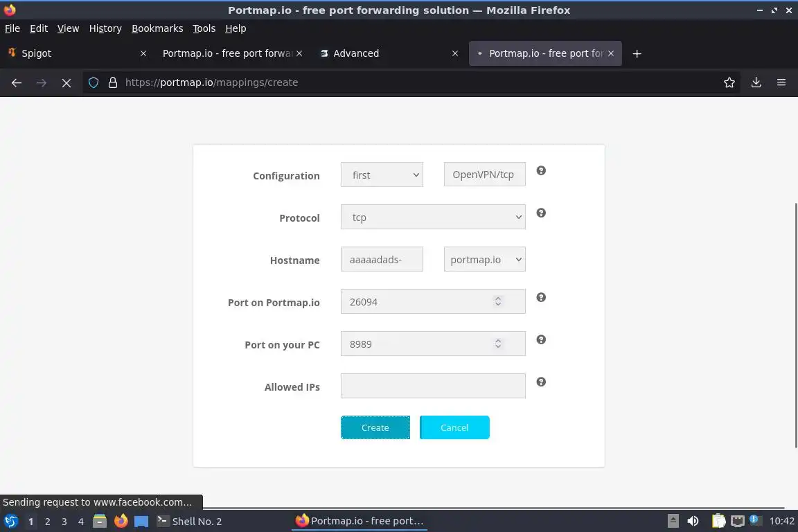Go back with the browser back arrow

click(x=17, y=82)
